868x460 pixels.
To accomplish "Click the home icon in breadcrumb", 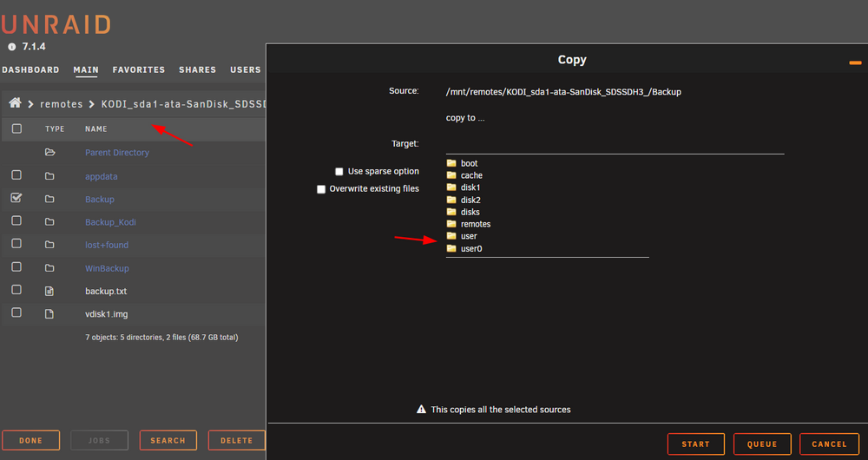I will click(15, 103).
